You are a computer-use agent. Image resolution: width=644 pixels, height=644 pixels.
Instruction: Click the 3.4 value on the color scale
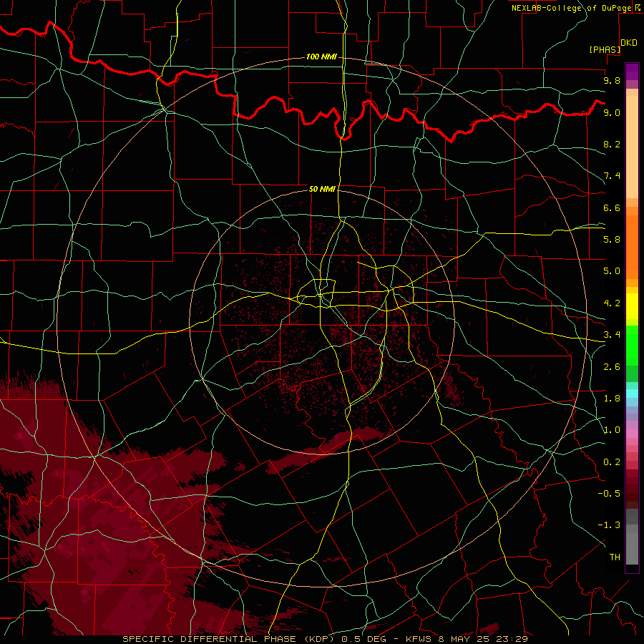(x=612, y=335)
